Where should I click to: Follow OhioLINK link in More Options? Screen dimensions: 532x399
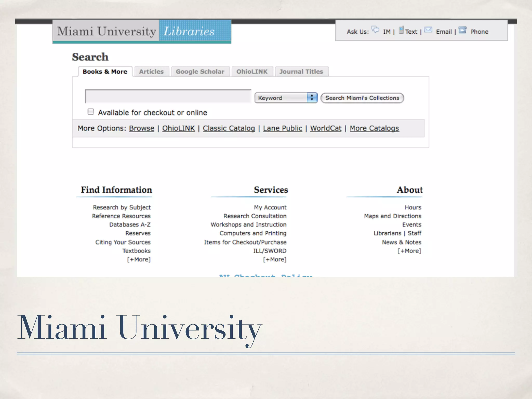coord(178,128)
